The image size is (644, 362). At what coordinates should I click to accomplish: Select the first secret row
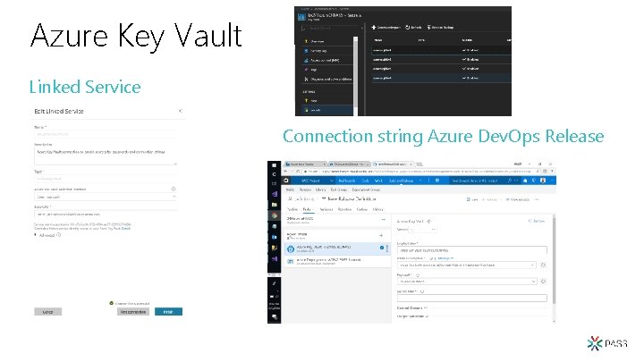tap(441, 50)
